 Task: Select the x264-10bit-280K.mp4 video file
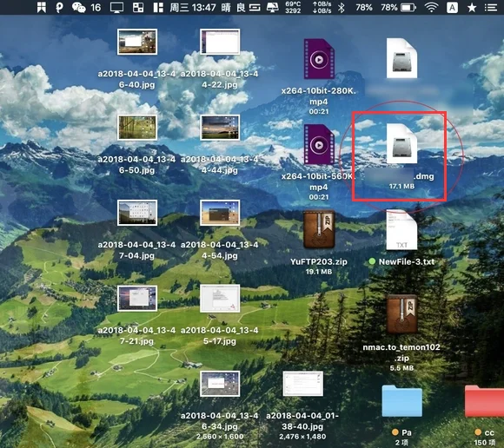(319, 59)
